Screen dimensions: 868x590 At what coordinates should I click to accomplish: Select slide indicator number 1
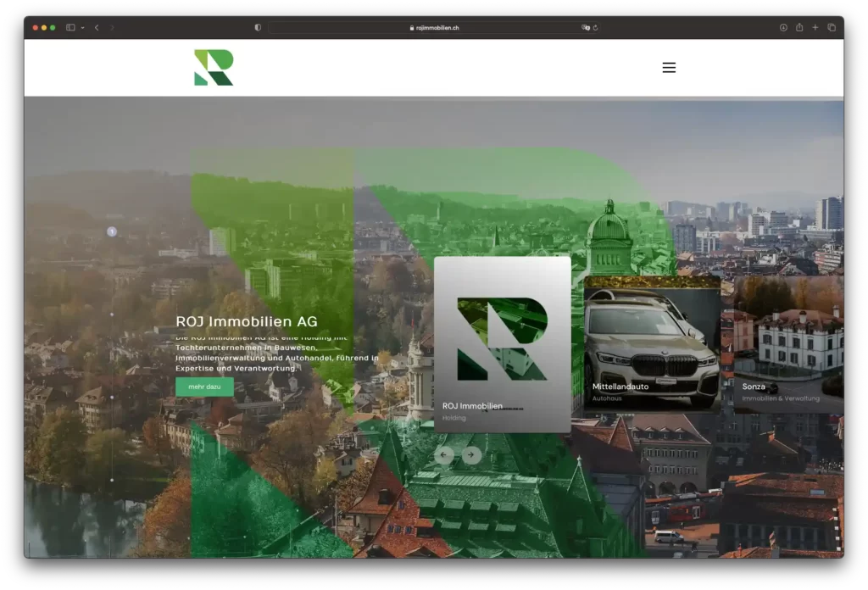112,231
